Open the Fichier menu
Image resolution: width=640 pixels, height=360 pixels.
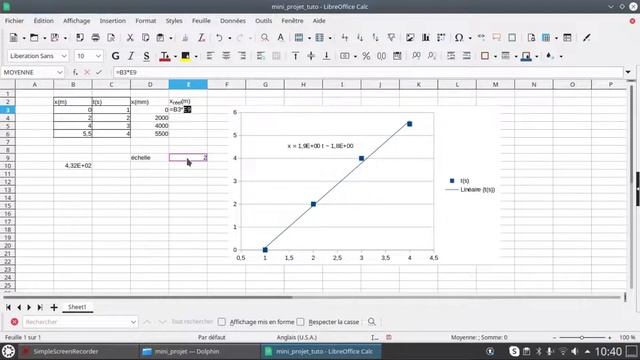[14, 21]
